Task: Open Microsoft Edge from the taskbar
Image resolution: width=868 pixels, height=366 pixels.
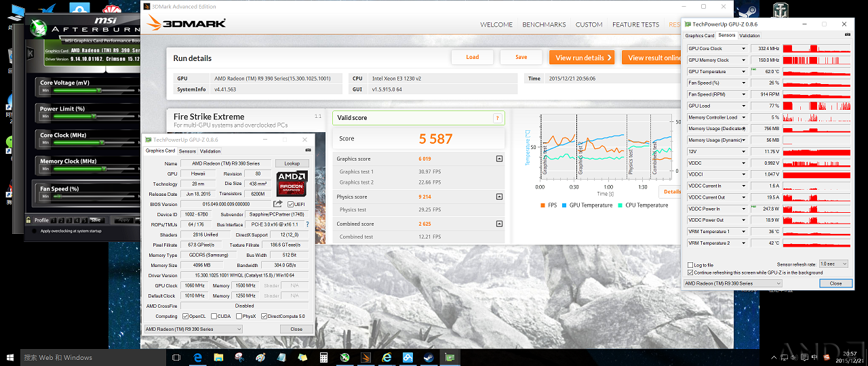Action: (x=198, y=357)
